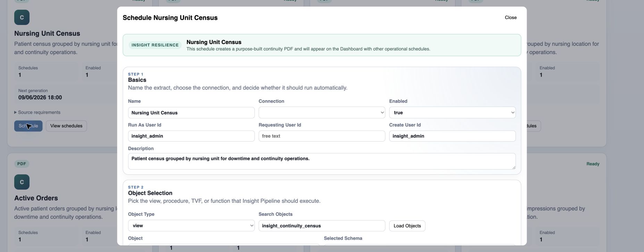Click the Search Objects field

click(322, 226)
